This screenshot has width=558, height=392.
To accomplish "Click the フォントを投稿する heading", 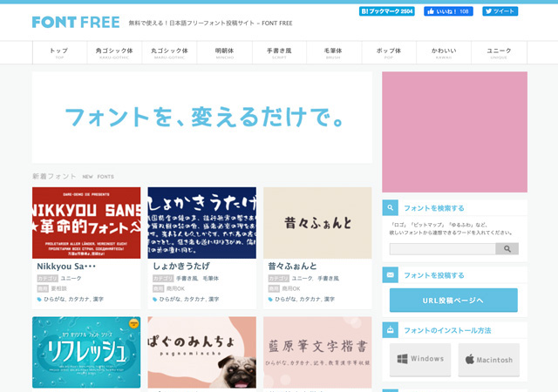I will coord(434,275).
